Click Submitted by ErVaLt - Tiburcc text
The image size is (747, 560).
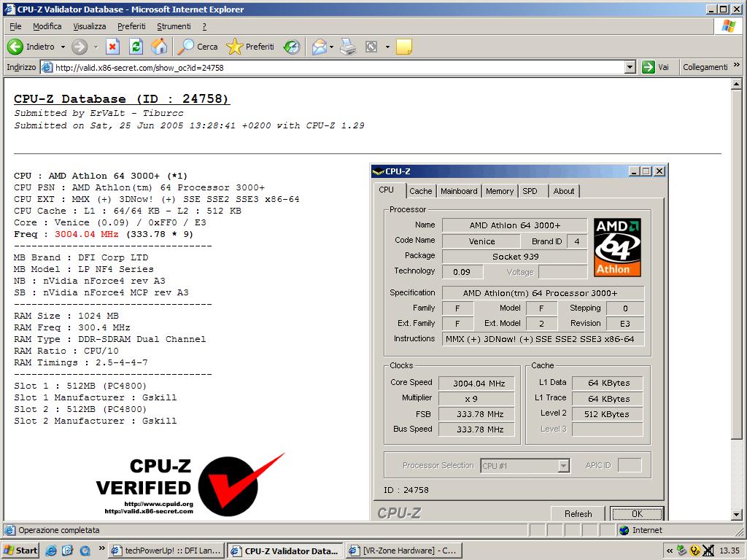(98, 113)
